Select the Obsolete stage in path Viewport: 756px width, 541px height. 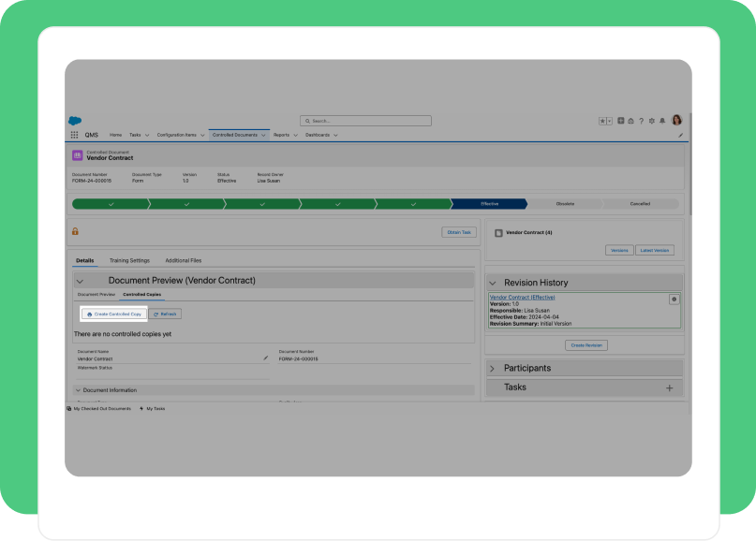coord(565,204)
